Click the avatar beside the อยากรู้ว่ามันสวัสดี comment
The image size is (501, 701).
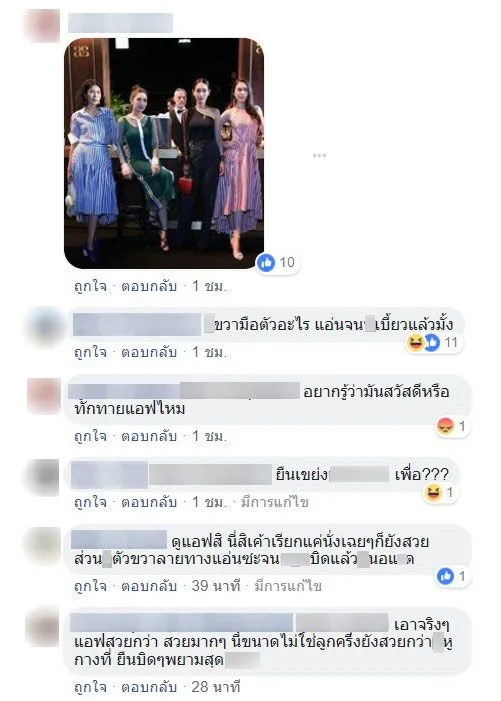point(44,396)
